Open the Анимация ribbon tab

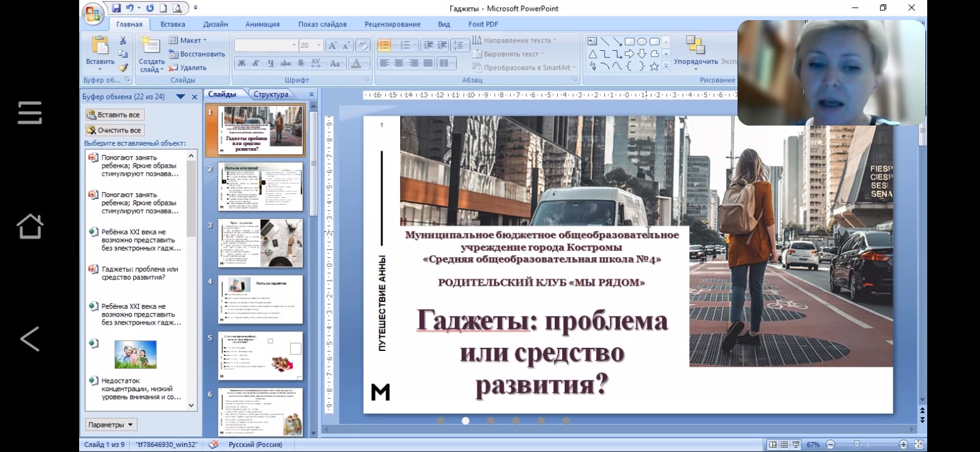[263, 24]
